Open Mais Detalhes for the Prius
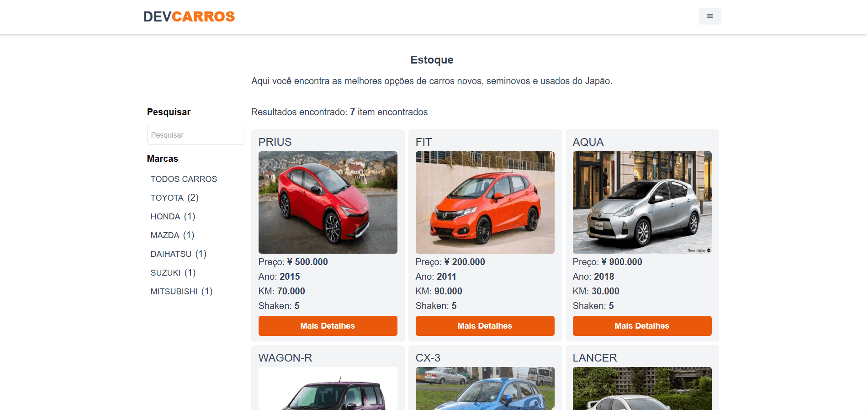This screenshot has height=410, width=868. tap(328, 326)
